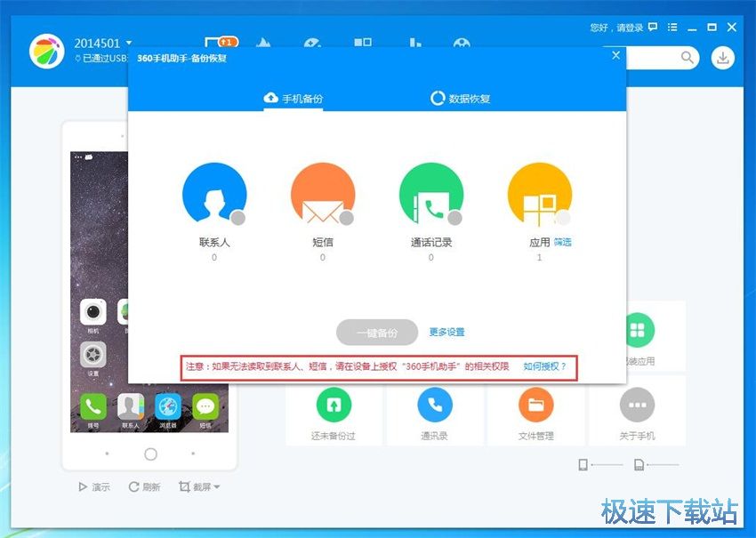Click the 刷新 refresh button
This screenshot has width=756, height=538.
(144, 487)
